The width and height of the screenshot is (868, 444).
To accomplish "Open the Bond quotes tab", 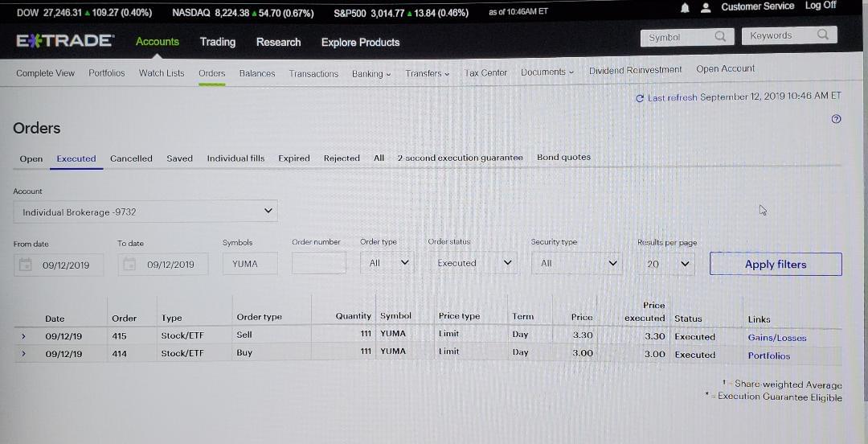I will (563, 158).
